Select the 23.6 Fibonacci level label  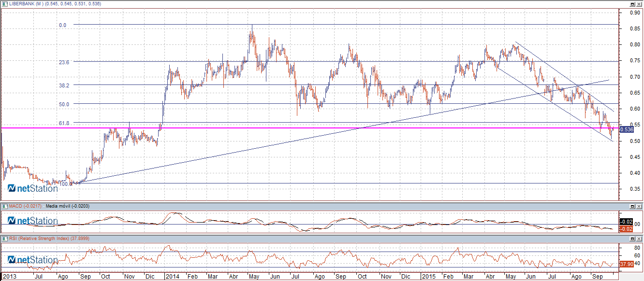64,62
